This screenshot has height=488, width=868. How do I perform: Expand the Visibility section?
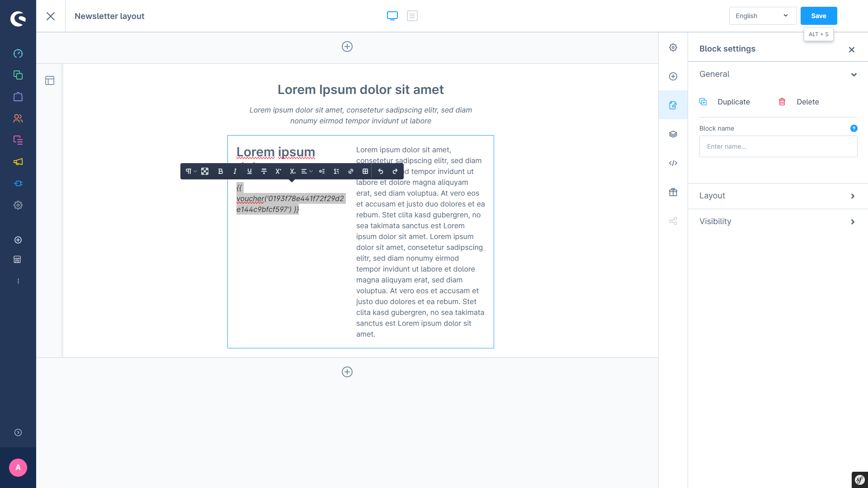(778, 221)
